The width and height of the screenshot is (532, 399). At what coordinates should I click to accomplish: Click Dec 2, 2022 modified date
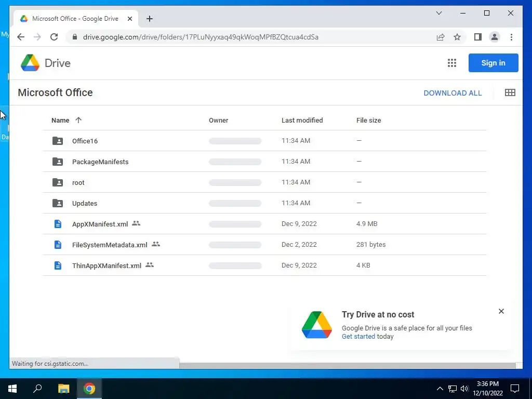[x=299, y=244]
